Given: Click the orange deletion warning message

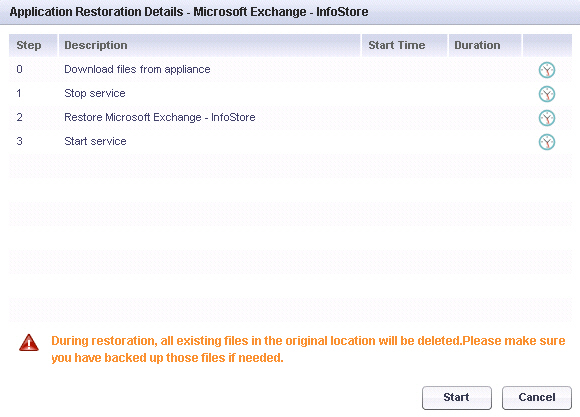Looking at the screenshot, I should [x=308, y=349].
